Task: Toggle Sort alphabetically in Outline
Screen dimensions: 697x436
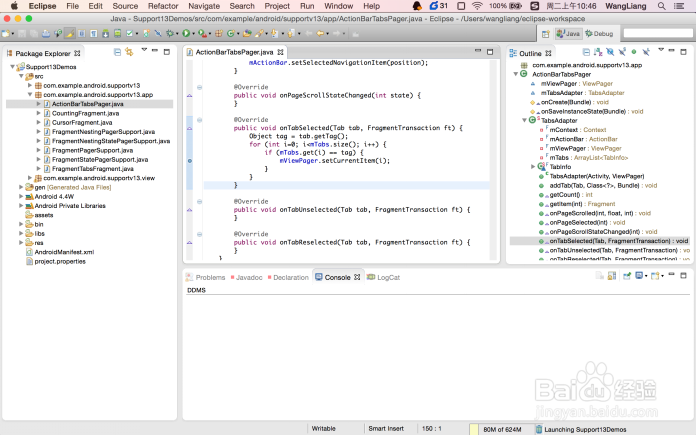Action: 598,52
